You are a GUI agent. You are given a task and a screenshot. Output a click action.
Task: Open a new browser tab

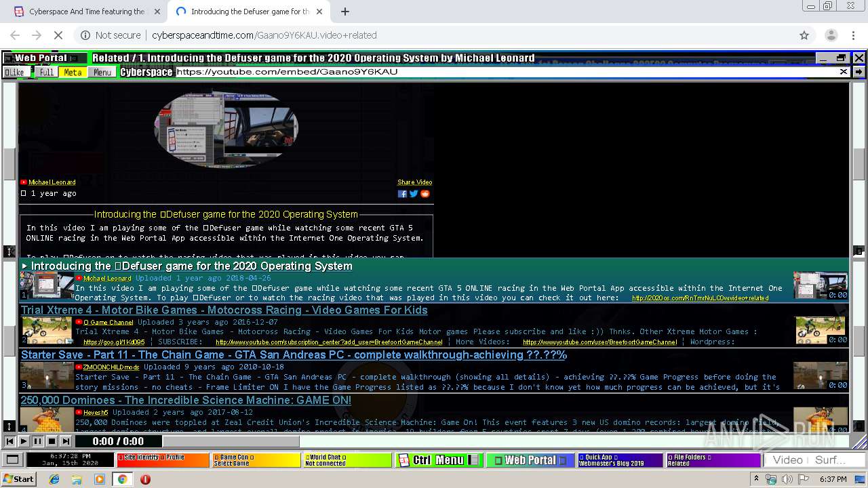[x=345, y=12]
